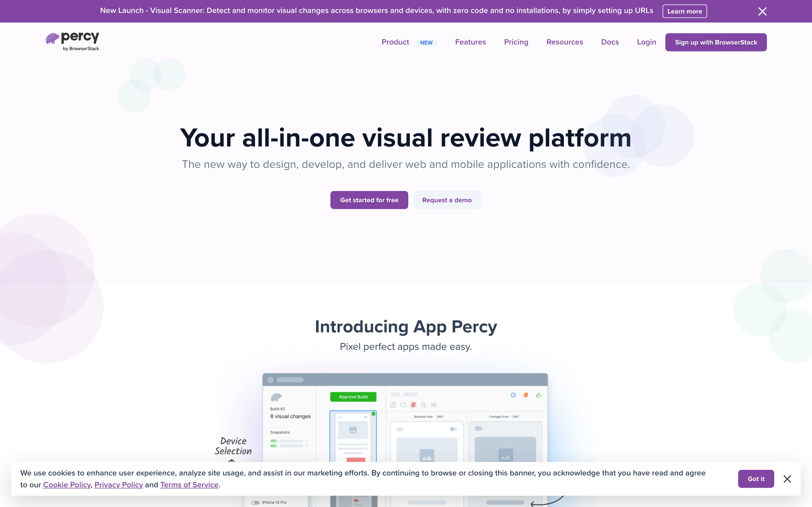Click the blue comment bubble icon

[x=513, y=395]
